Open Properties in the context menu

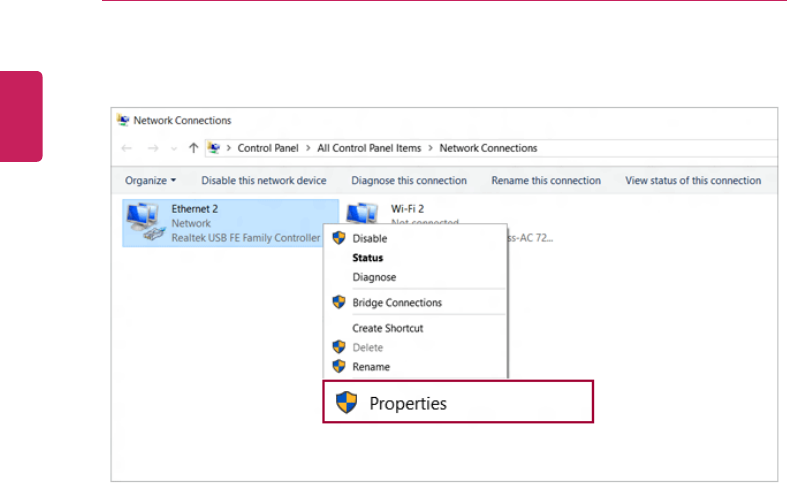[x=458, y=402]
